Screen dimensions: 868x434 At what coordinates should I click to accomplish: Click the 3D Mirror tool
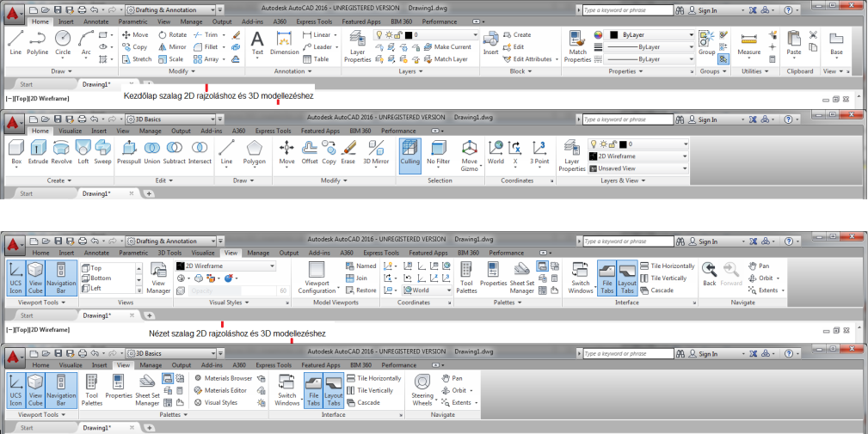(376, 154)
